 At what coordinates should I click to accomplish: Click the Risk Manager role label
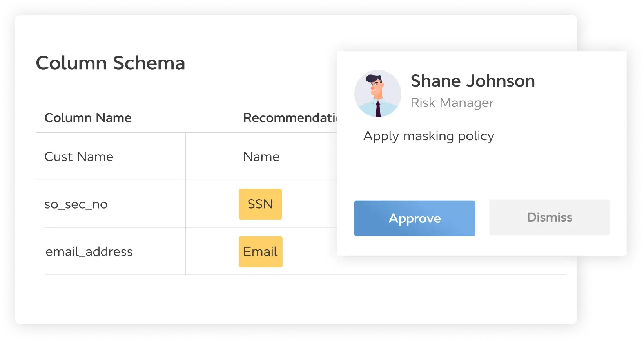coord(452,103)
